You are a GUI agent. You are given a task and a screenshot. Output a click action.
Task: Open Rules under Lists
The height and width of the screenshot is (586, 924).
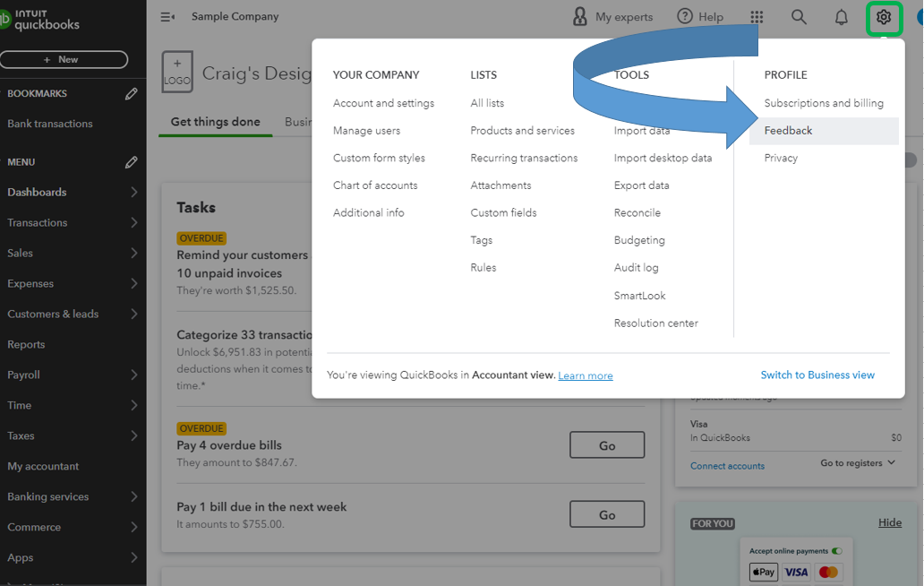tap(483, 268)
